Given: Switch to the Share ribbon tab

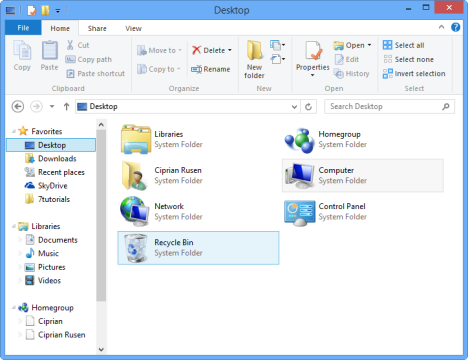Looking at the screenshot, I should [x=97, y=28].
